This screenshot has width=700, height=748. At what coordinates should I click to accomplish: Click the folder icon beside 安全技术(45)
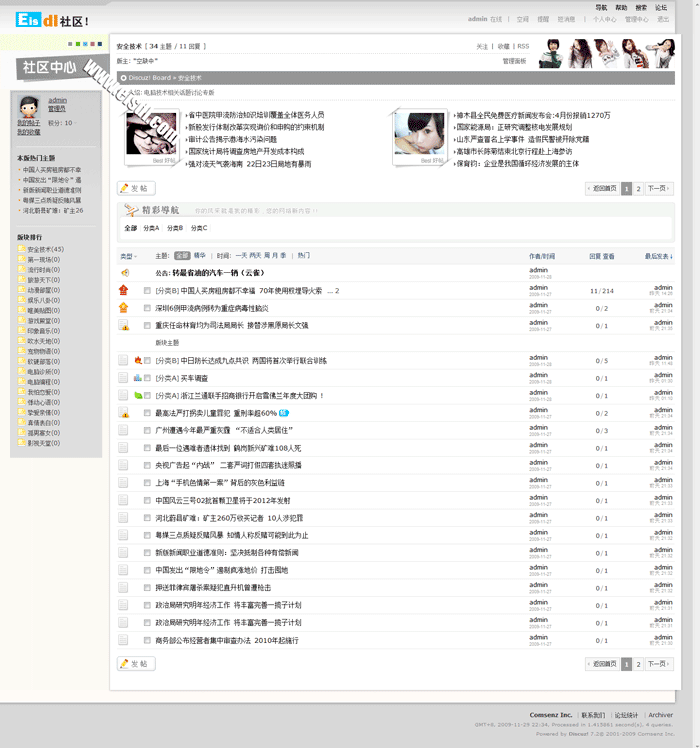coord(21,249)
